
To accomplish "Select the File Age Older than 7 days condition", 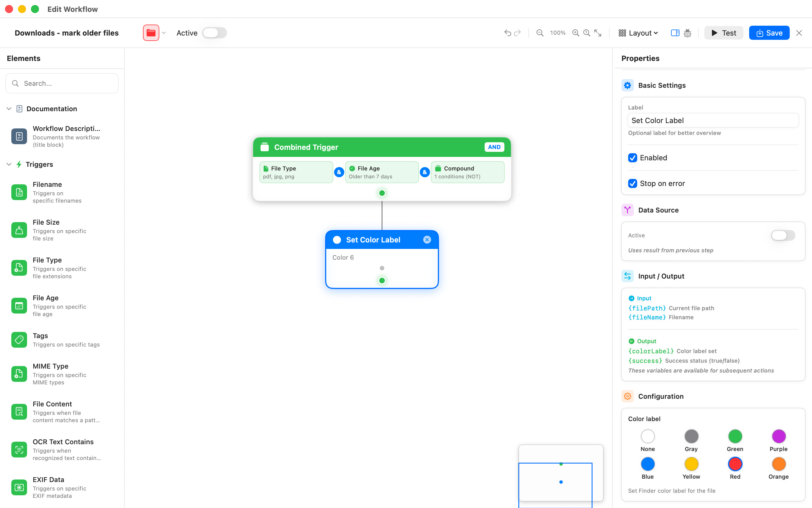I will (382, 172).
